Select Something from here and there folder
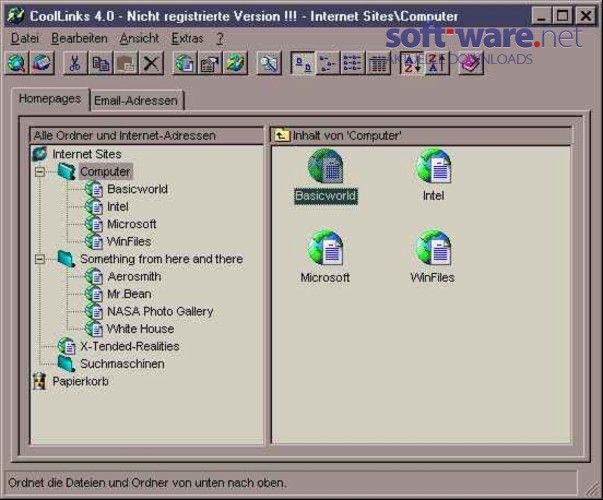 [162, 259]
